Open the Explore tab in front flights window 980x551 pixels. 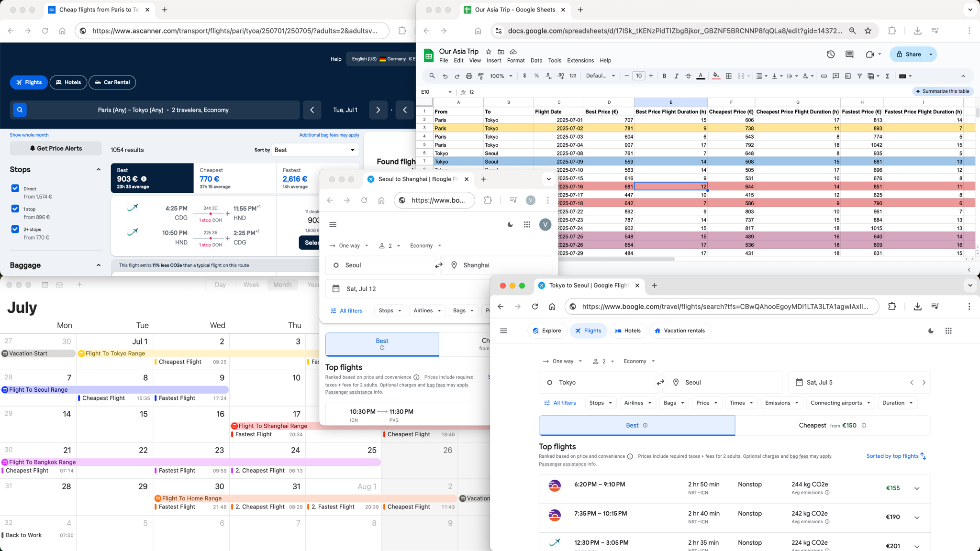tap(547, 331)
